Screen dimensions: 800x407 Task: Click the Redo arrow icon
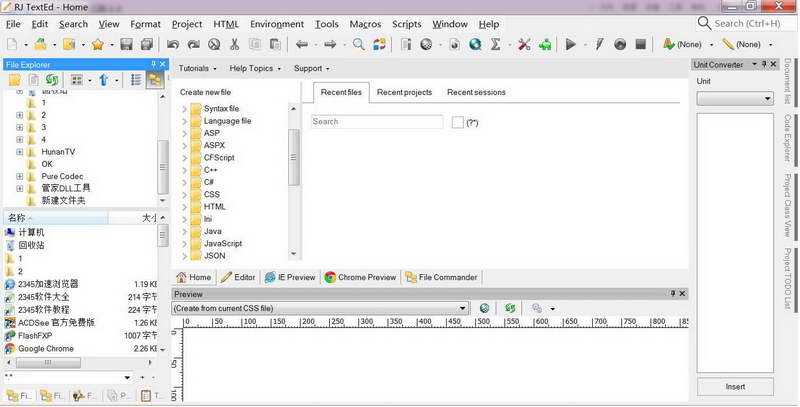pyautogui.click(x=193, y=44)
